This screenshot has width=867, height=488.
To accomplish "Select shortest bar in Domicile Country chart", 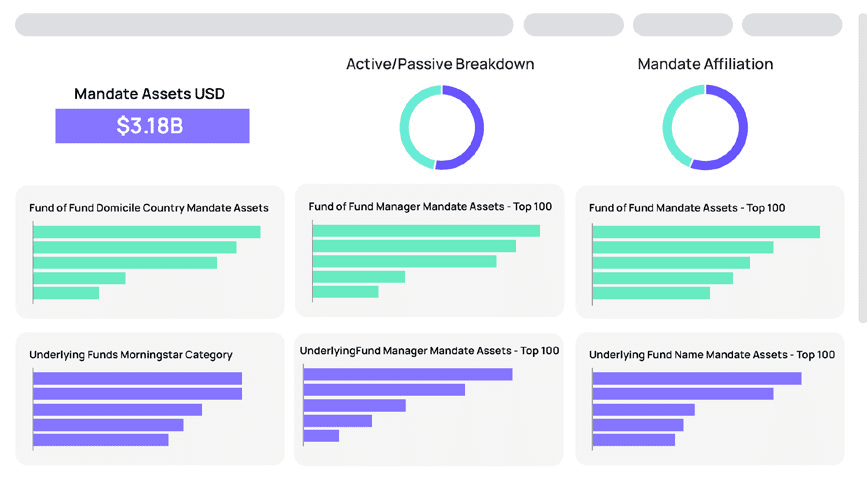I will [x=66, y=293].
